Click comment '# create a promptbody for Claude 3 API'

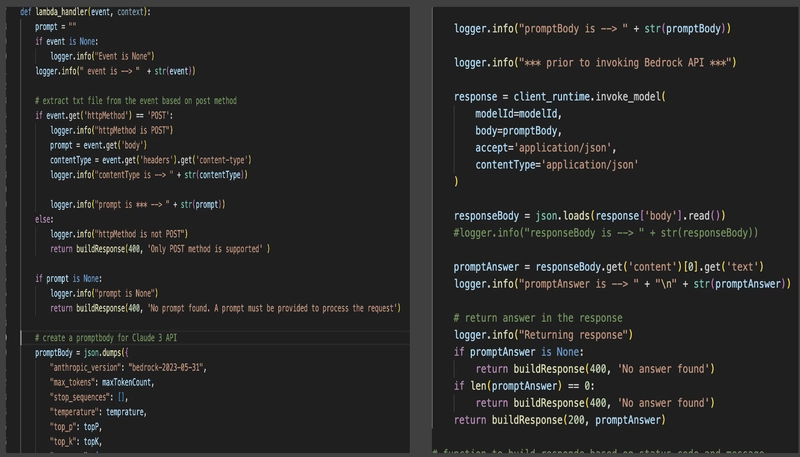(106, 338)
